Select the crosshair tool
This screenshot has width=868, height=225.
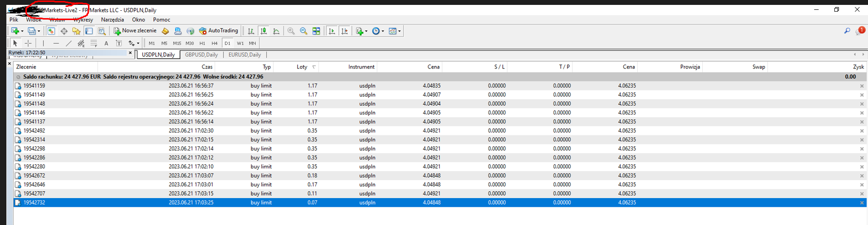pyautogui.click(x=28, y=43)
